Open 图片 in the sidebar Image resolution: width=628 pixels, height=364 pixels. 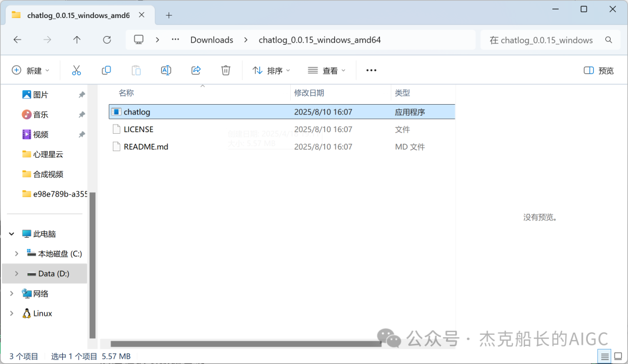coord(41,95)
